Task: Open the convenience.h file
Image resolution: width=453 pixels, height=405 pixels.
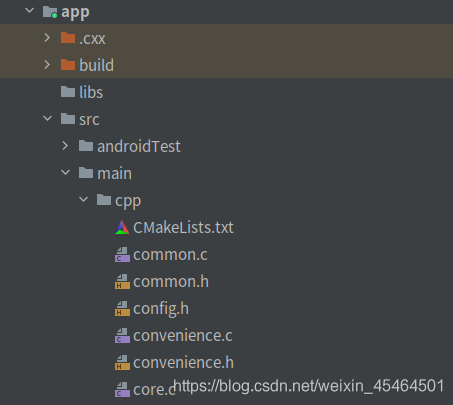Action: [183, 363]
